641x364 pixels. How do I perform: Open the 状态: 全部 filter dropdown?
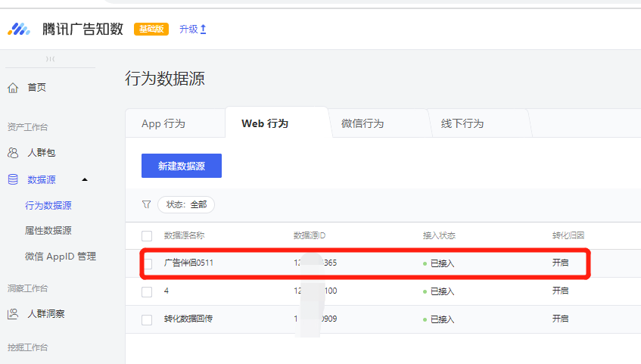pos(186,204)
